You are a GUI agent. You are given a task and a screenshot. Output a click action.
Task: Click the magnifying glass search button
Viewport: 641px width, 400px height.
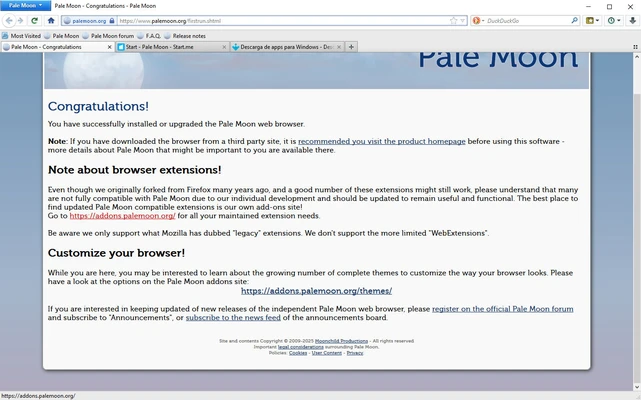(574, 20)
